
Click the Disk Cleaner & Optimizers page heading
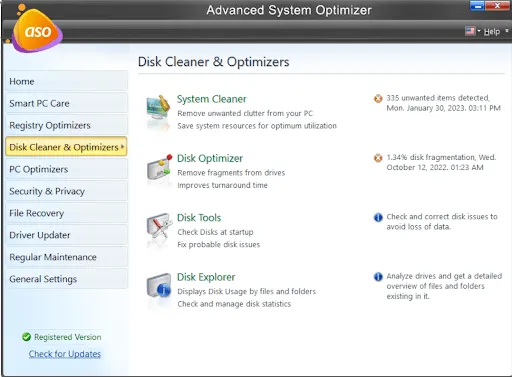pyautogui.click(x=214, y=62)
